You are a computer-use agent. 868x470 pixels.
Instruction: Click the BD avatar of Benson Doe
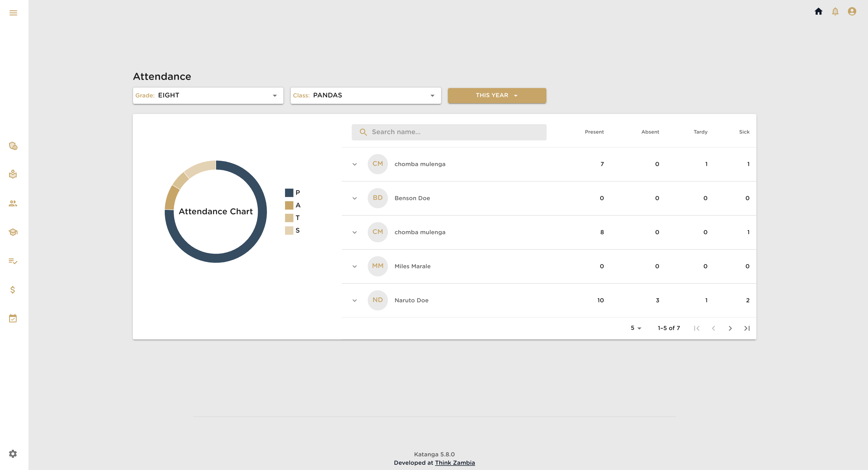(x=377, y=198)
